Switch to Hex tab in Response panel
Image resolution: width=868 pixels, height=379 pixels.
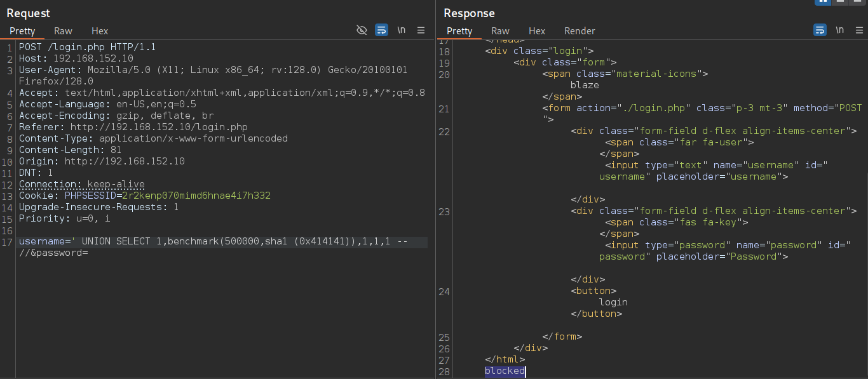click(x=537, y=30)
